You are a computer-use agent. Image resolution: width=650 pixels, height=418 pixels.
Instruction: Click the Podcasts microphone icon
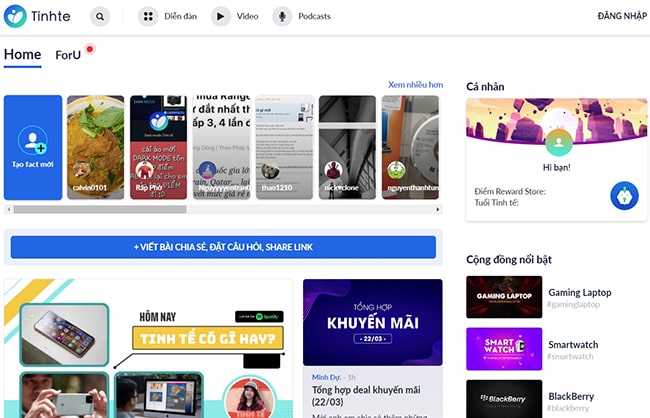[x=283, y=17]
